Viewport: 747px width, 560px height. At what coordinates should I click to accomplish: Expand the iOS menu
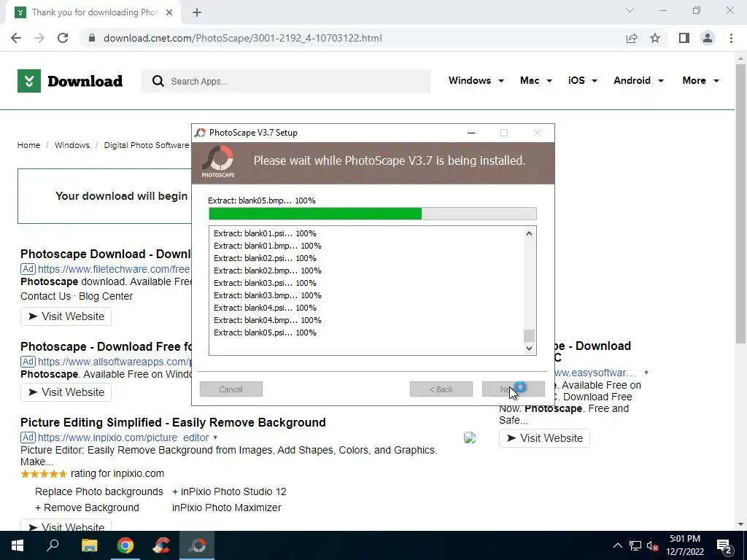[583, 80]
